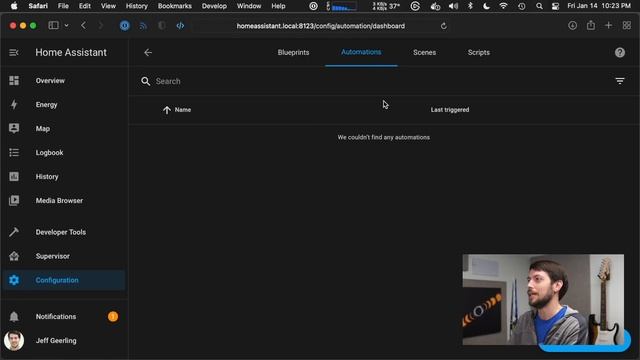Click the blue developer code extension icon
640x360 pixels.
coord(180,26)
